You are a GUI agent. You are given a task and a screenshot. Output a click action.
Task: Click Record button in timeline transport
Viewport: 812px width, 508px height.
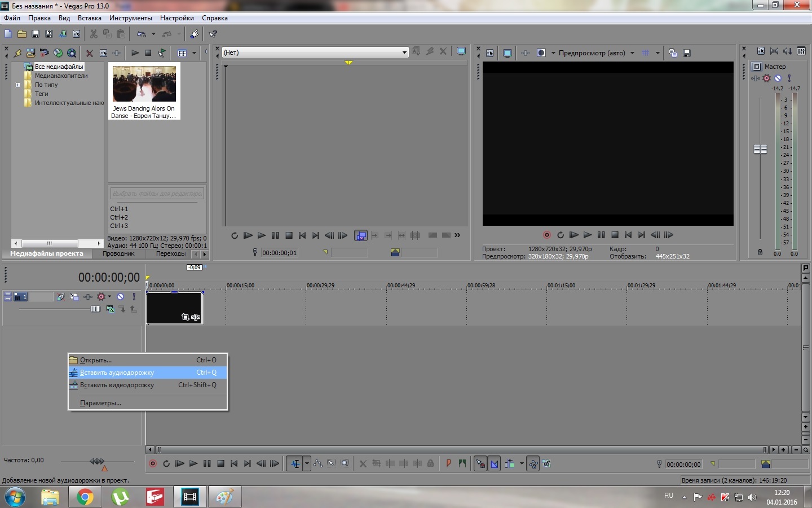coord(153,463)
